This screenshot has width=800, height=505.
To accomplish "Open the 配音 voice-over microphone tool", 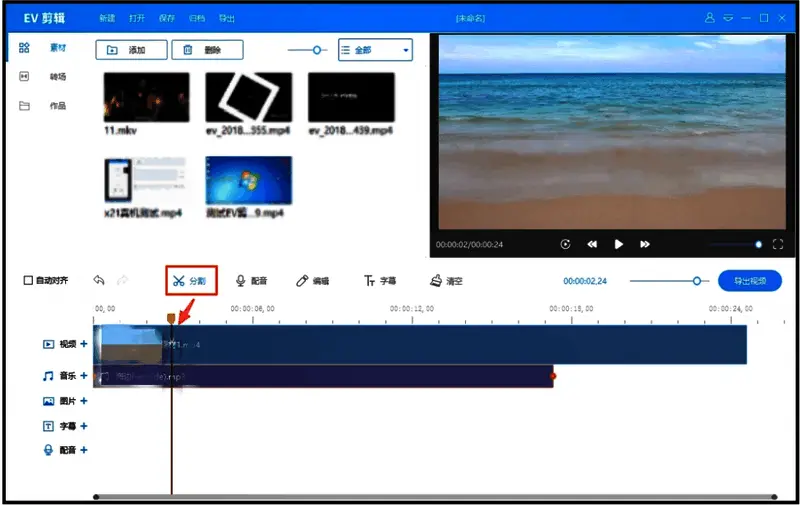I will point(251,281).
